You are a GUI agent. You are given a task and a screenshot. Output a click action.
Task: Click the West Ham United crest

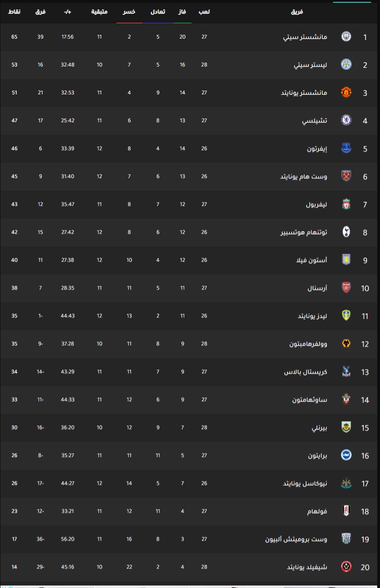pos(346,176)
